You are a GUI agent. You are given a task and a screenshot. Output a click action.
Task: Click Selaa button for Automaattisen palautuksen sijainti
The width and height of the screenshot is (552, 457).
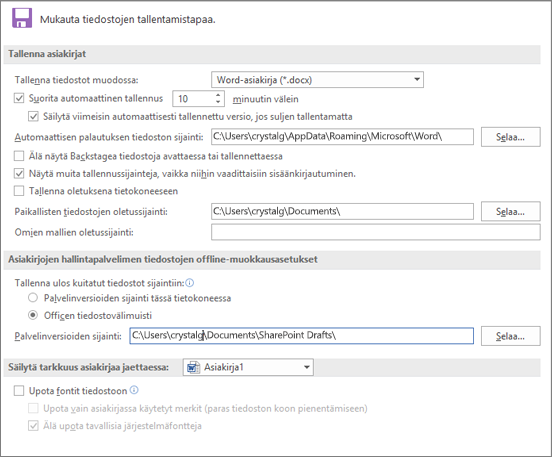(x=510, y=137)
